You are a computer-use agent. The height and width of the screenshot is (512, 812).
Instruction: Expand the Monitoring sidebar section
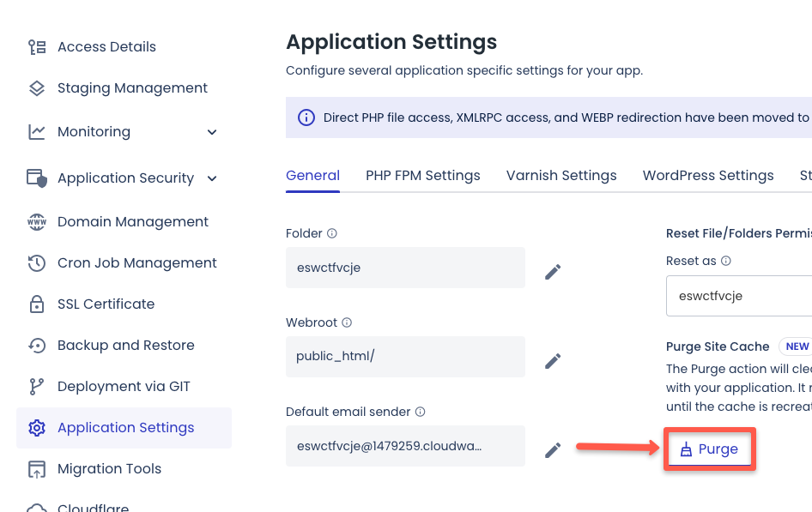click(x=211, y=132)
